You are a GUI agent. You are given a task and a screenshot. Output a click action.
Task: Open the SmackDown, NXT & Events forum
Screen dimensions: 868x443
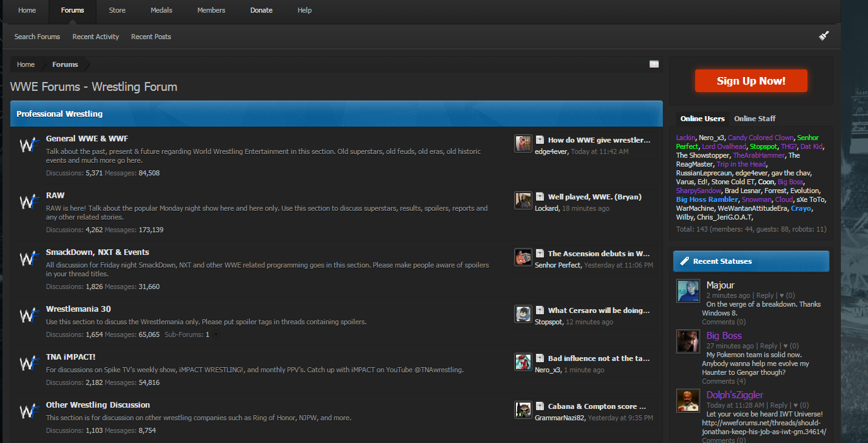[97, 252]
